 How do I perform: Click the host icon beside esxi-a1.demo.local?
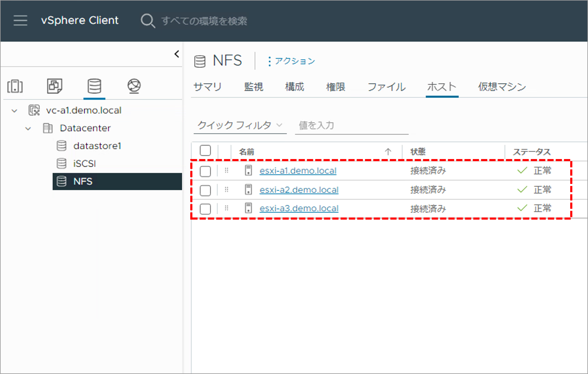coord(248,170)
